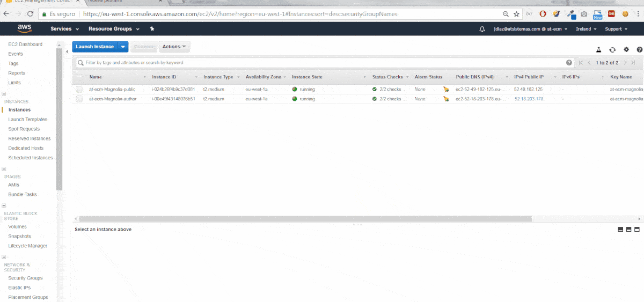This screenshot has height=302, width=644.
Task: Open the Ireland region selector
Action: click(x=586, y=29)
